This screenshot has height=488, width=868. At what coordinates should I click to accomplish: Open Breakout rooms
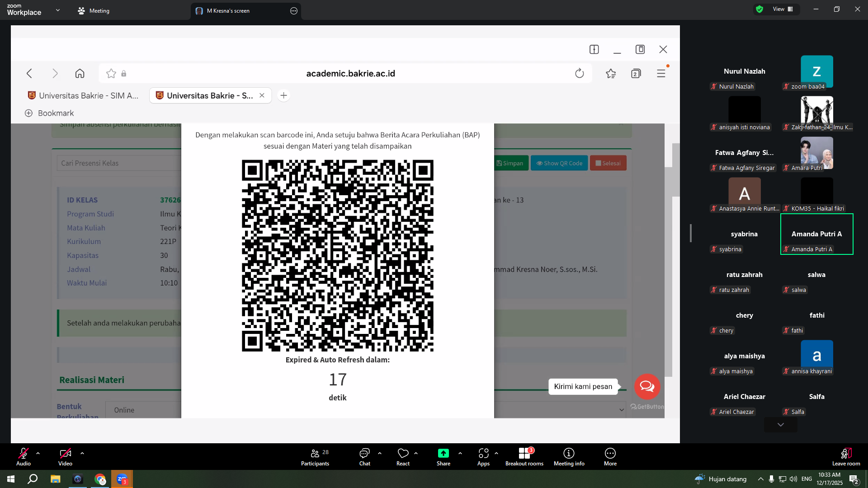524,457
